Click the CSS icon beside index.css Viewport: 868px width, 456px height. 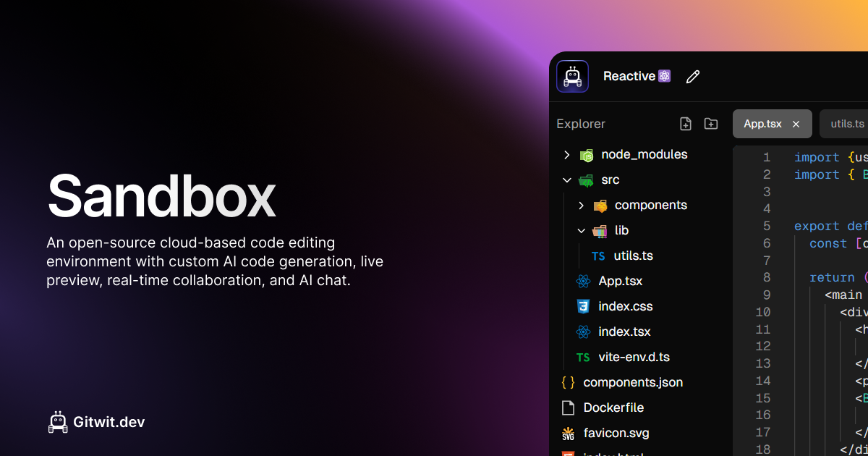[582, 306]
